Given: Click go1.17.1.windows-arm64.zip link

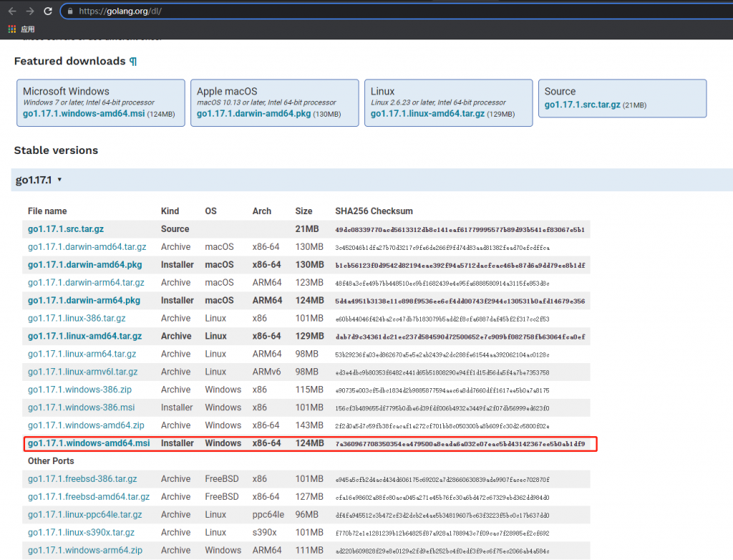Looking at the screenshot, I should point(84,551).
